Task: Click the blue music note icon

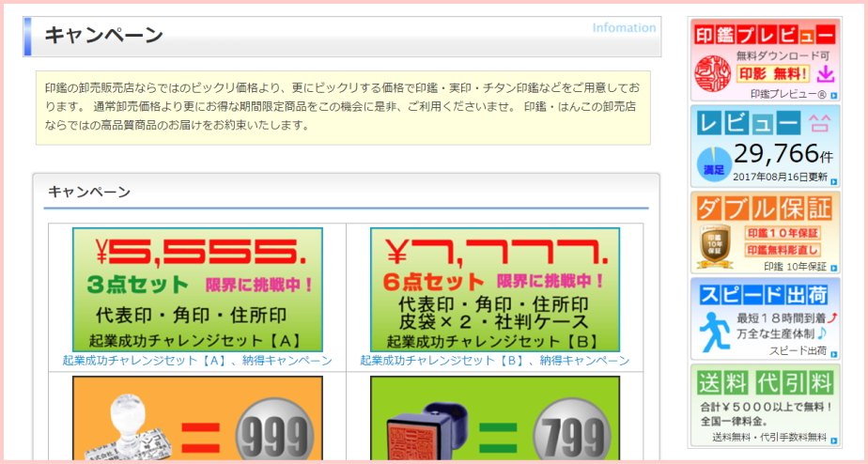Action: pos(821,333)
